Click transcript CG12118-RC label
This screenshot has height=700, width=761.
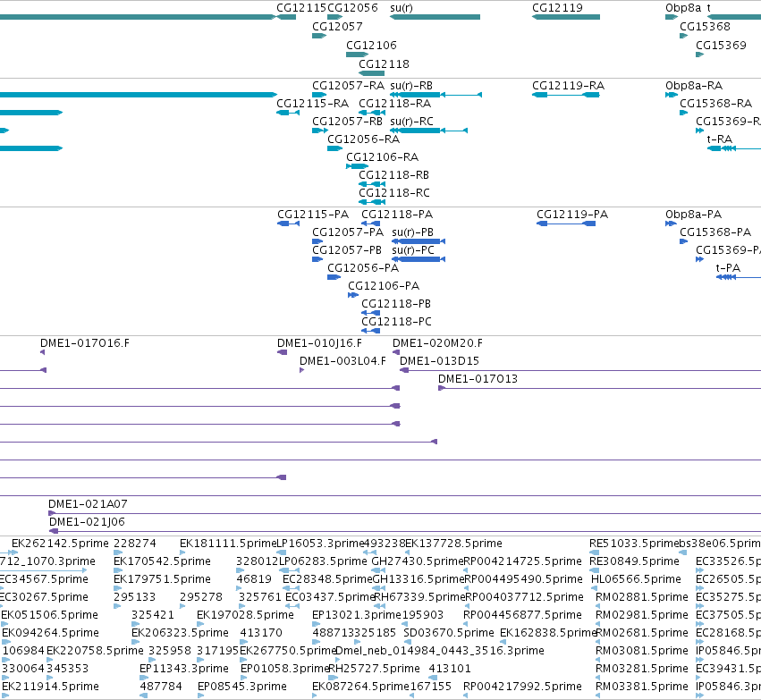[x=394, y=193]
